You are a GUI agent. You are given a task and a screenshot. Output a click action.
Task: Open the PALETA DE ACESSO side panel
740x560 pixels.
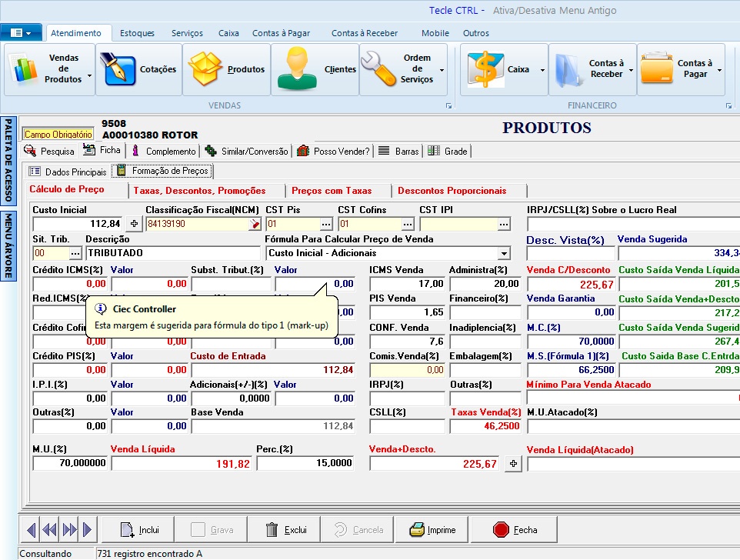pos(8,160)
